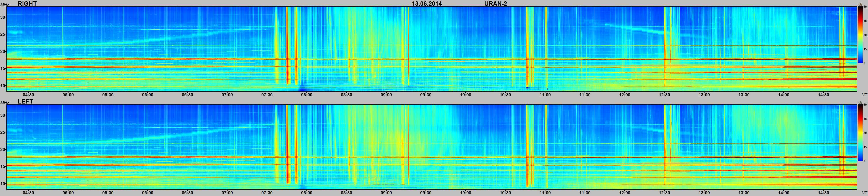The height and width of the screenshot is (196, 868).
Task: Click the 13:00 time tick under LEFT spectrogram
Action: 704,193
